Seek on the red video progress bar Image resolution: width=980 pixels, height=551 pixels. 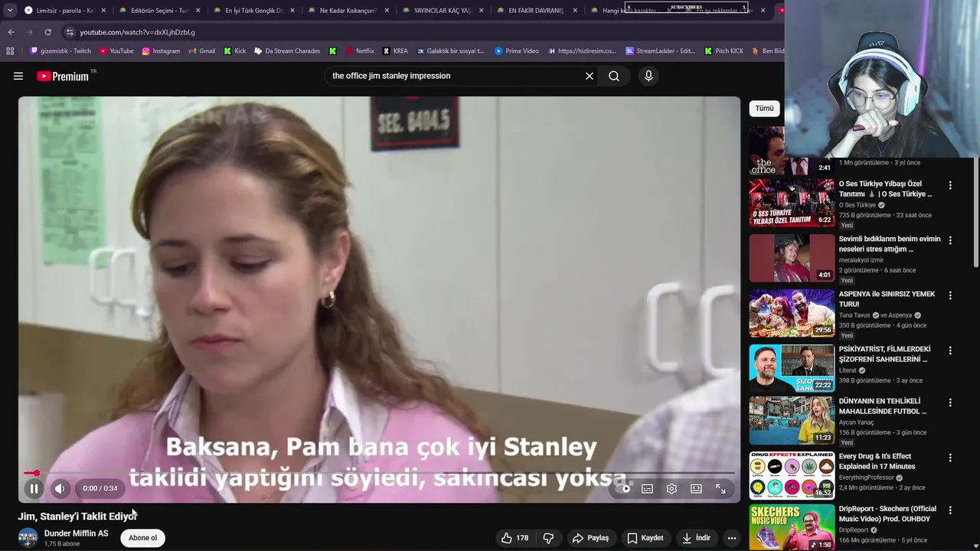coord(380,473)
